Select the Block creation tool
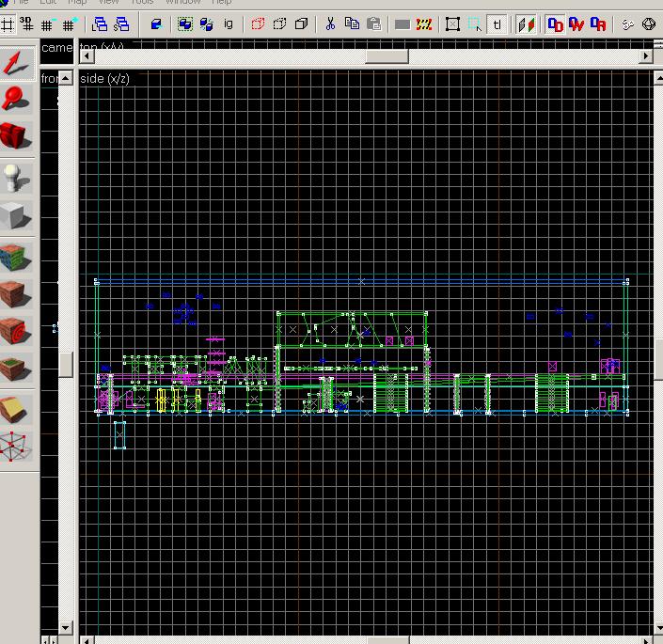 point(17,215)
